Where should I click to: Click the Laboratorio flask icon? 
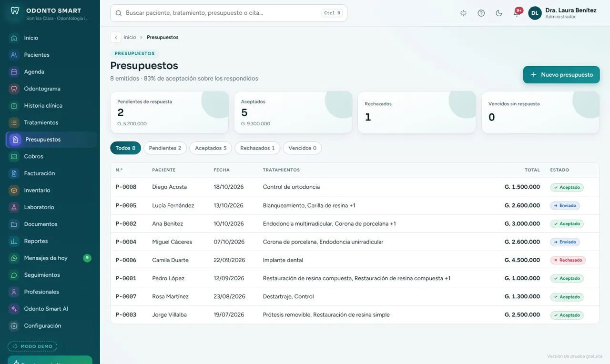click(x=14, y=207)
